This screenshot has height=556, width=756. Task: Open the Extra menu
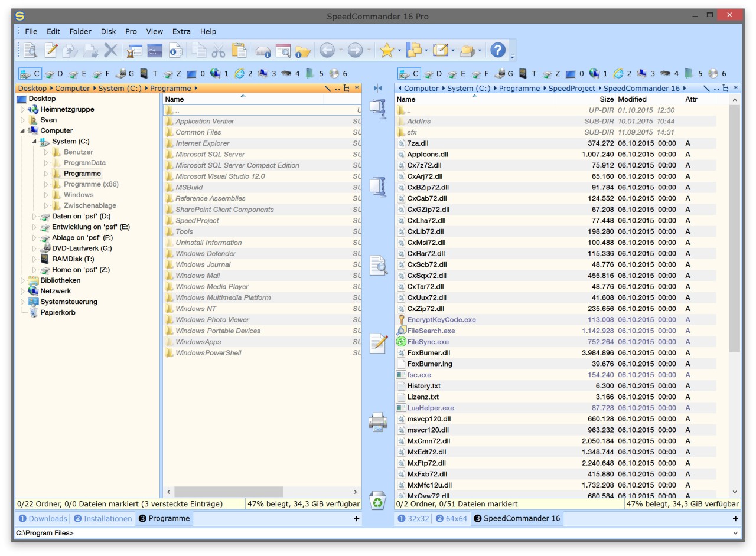[x=181, y=31]
